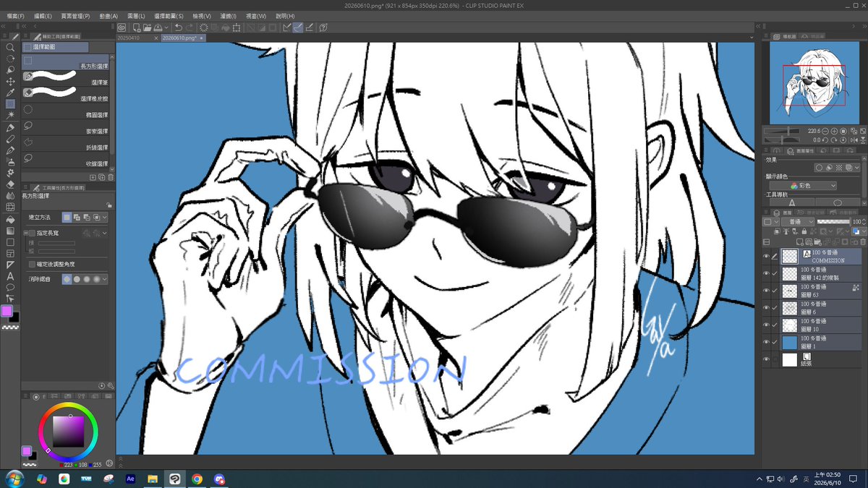Open 編輯(E) menu
This screenshot has width=868, height=488.
[43, 15]
